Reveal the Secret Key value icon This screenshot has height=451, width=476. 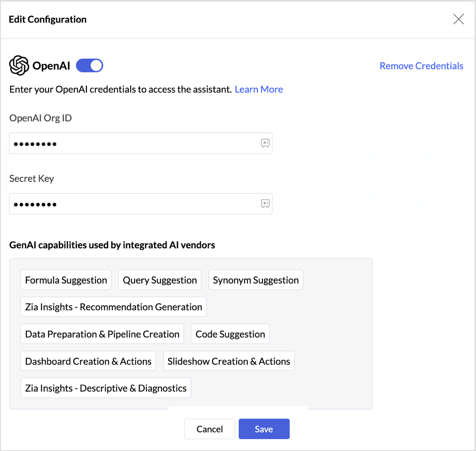[x=265, y=204]
